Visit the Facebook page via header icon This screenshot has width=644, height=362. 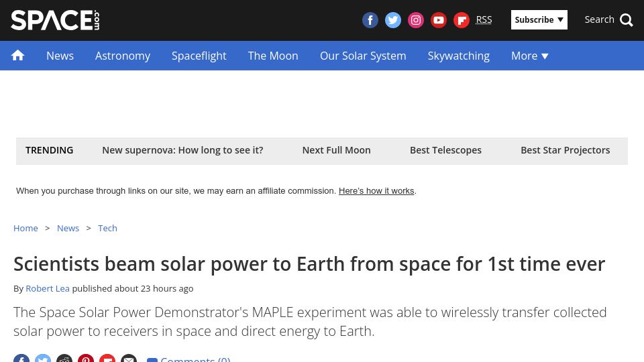tap(370, 20)
